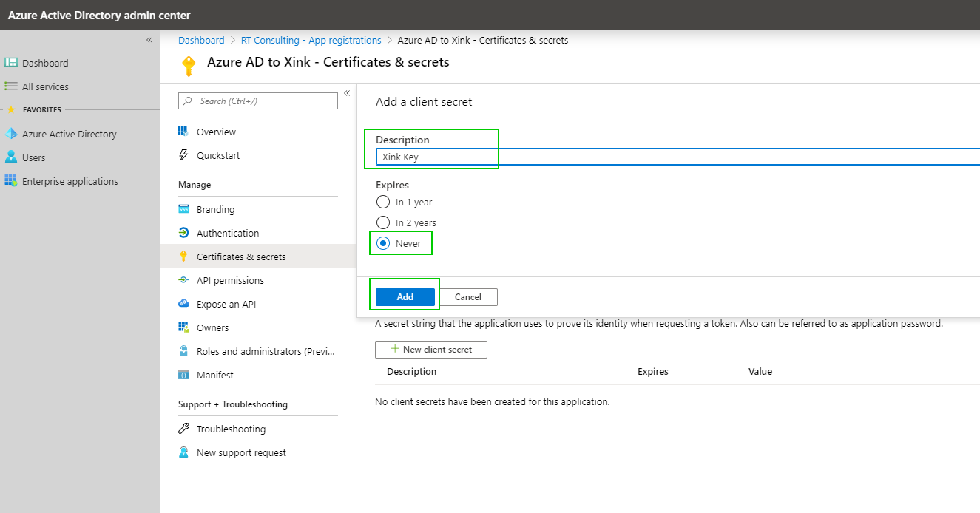Open the Manifest blade icon
Image resolution: width=980 pixels, height=513 pixels.
click(x=182, y=375)
